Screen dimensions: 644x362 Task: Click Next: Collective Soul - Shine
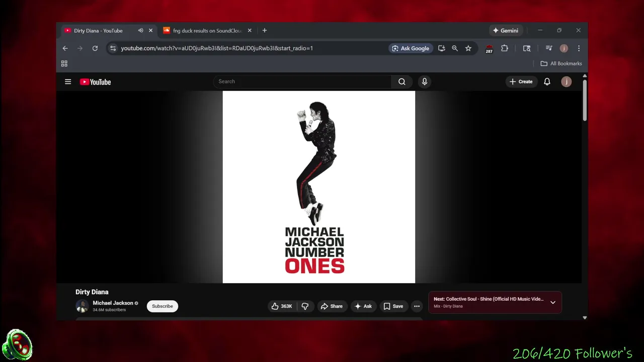pos(488,299)
